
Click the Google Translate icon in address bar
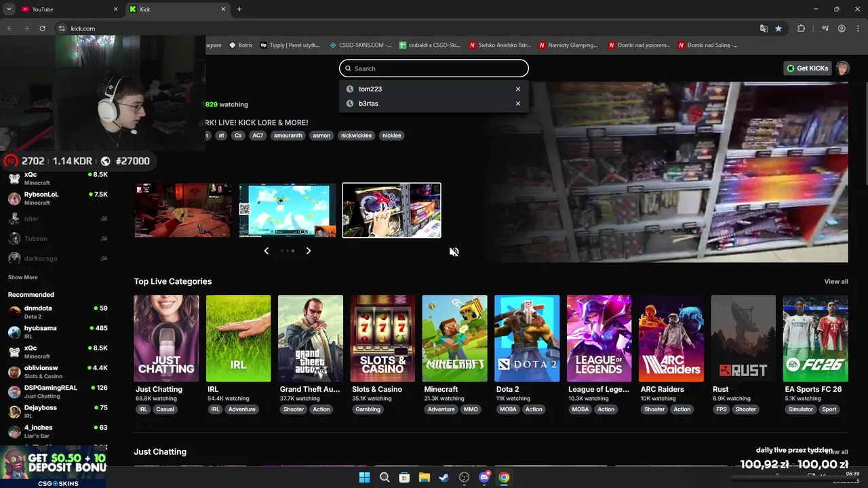[x=764, y=28]
